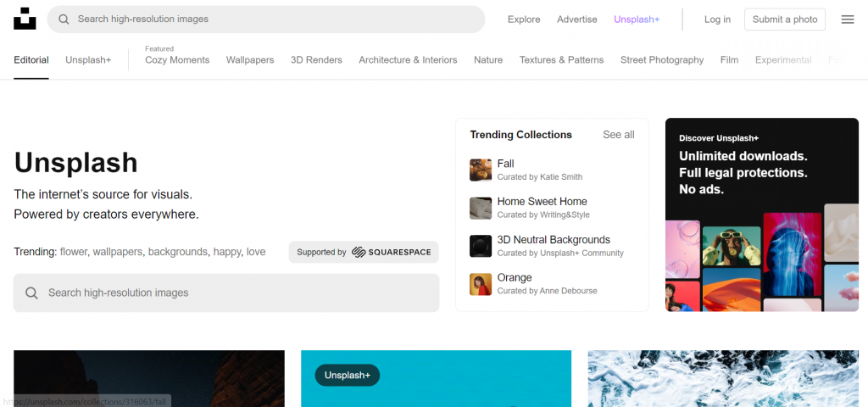Open Home Sweet Home collection thumbnail
Viewport: 868px width, 407px height.
[x=481, y=209]
